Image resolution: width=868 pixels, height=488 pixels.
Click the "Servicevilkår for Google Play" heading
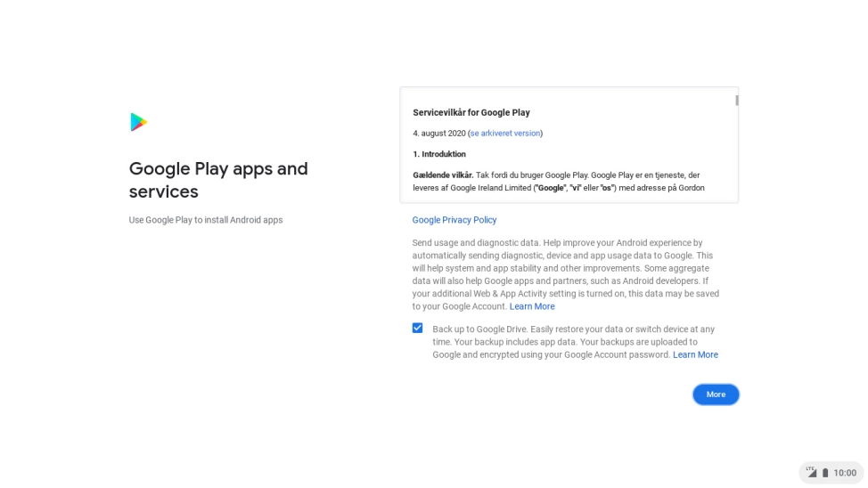(471, 113)
